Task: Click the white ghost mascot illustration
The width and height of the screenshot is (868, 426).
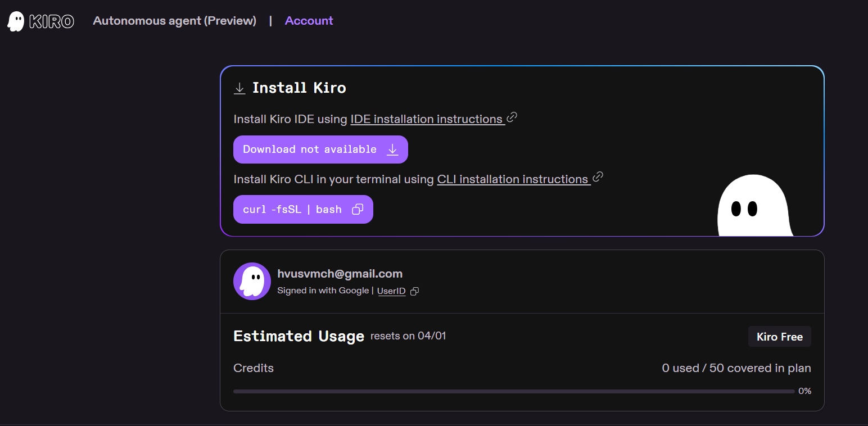Action: (754, 208)
